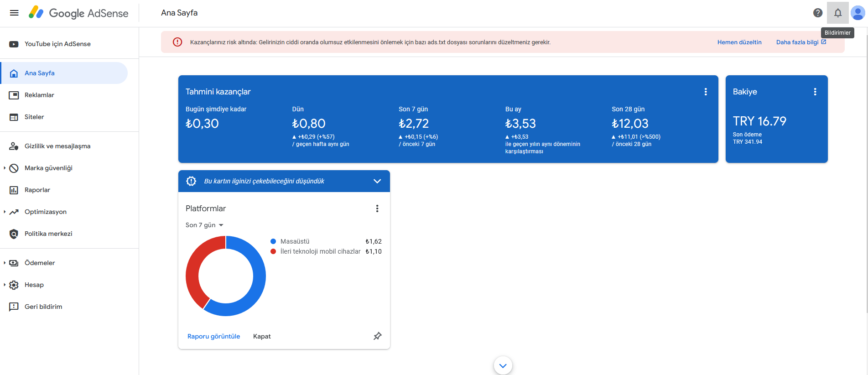Viewport: 868px width, 375px height.
Task: Open the Bildirimler bell icon
Action: 838,13
